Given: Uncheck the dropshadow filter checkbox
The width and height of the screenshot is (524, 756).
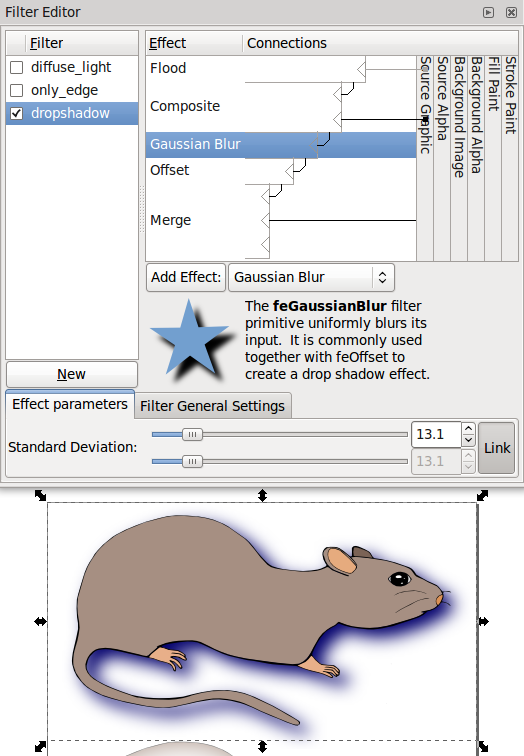Looking at the screenshot, I should [16, 113].
